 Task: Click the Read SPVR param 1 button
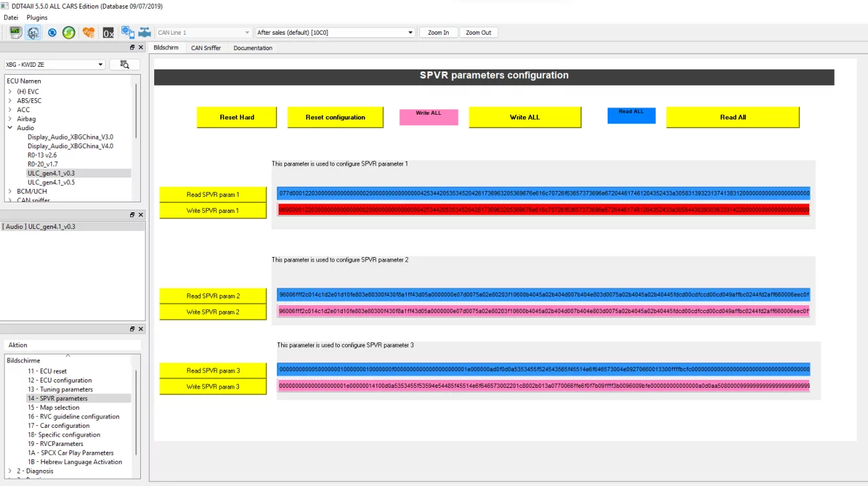pyautogui.click(x=213, y=195)
